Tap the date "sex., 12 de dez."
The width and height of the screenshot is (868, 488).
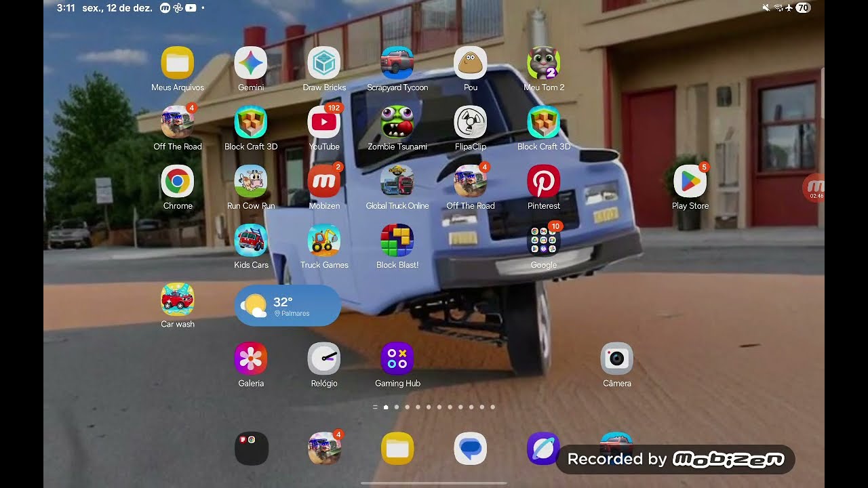point(117,8)
